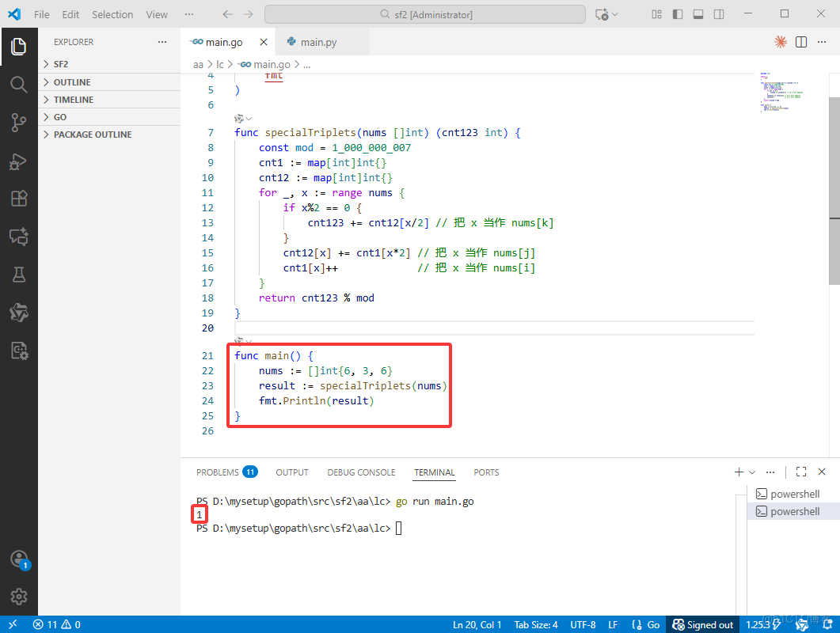Expand the PACKAGE OUTLINE section

[93, 135]
